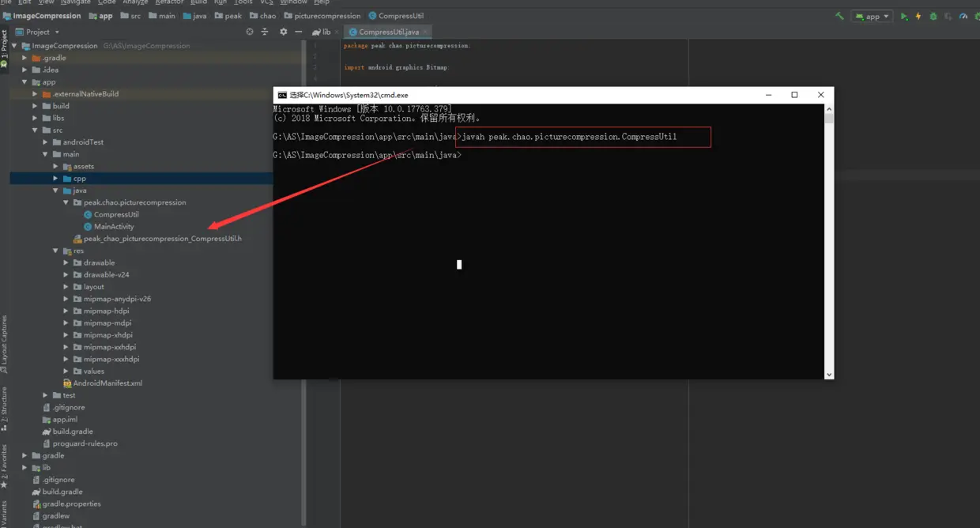Click the chao breadcrumb folder
Image resolution: width=980 pixels, height=528 pixels.
(263, 16)
